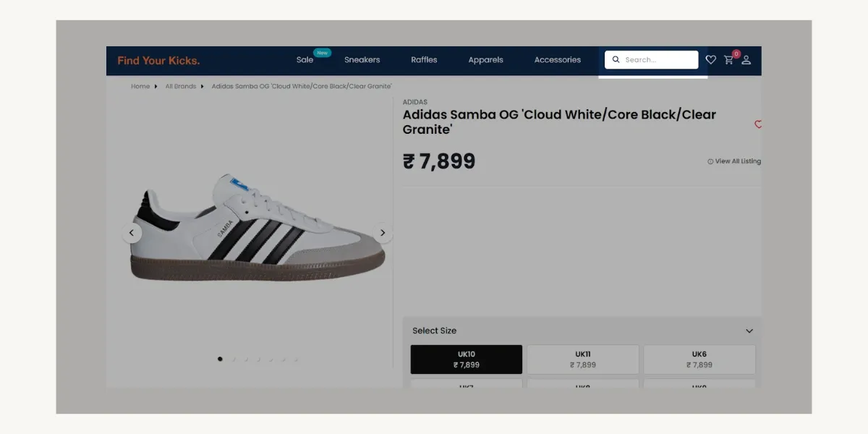868x434 pixels.
Task: Select size UK6
Action: pos(699,359)
